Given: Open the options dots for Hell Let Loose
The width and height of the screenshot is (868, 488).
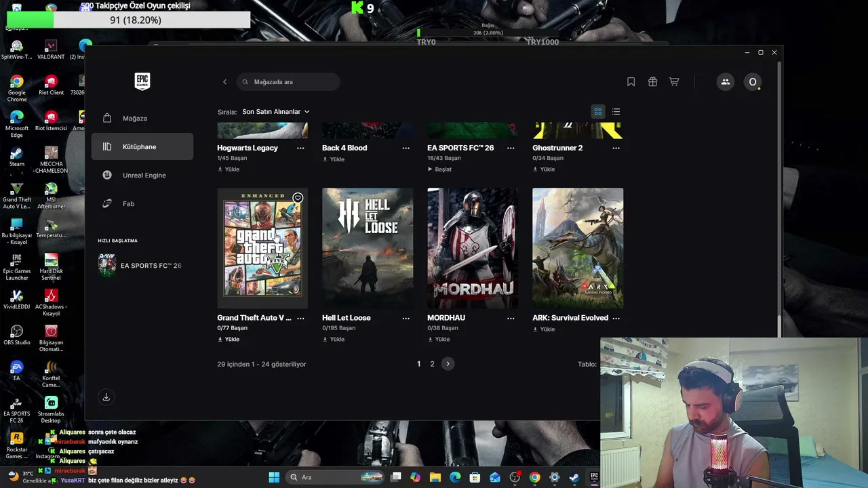Looking at the screenshot, I should click(406, 318).
